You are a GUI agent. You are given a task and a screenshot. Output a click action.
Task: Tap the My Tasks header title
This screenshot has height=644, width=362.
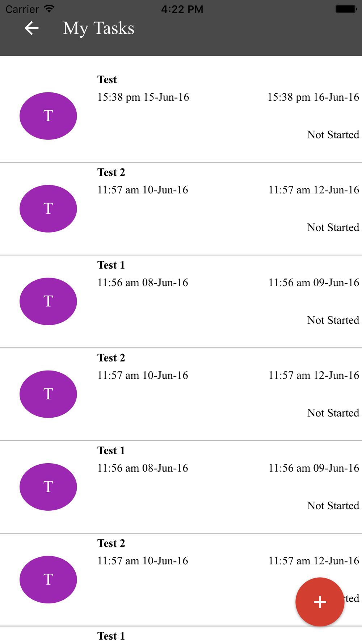click(99, 29)
